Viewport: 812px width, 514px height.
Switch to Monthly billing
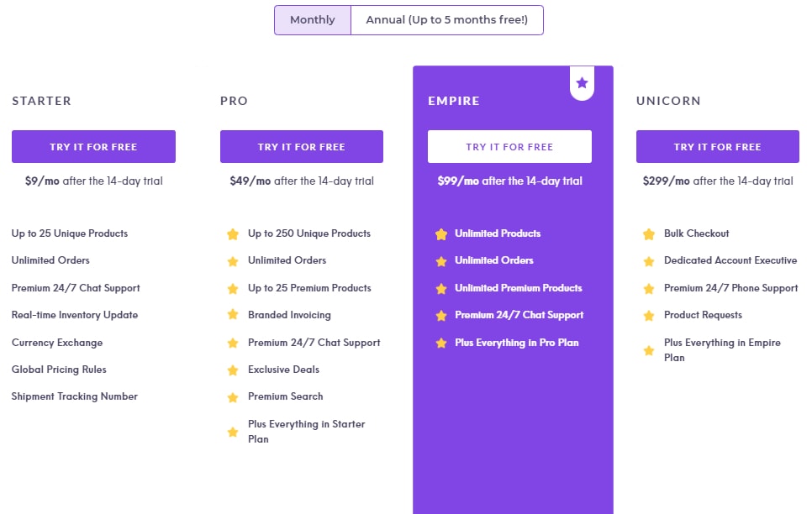(313, 20)
